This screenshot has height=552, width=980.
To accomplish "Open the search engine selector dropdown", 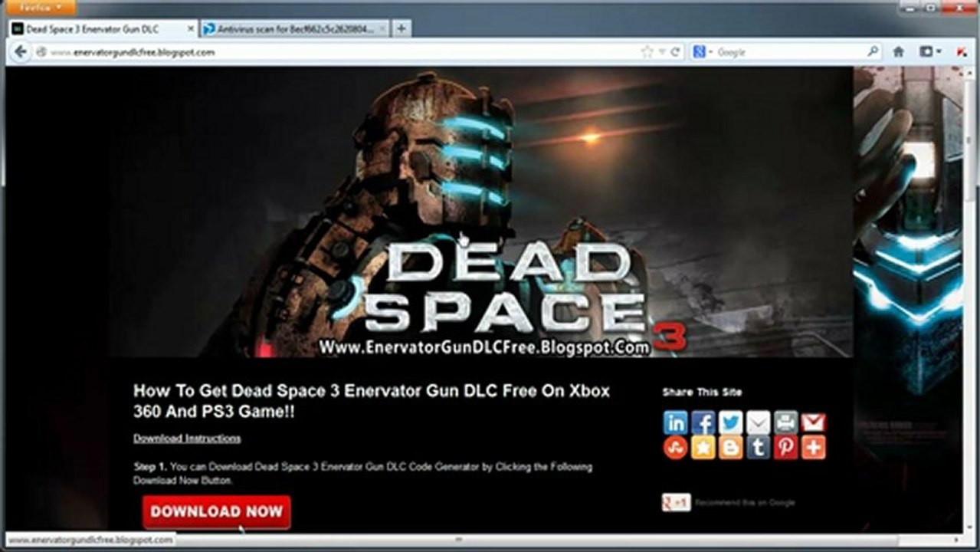I will coord(703,52).
